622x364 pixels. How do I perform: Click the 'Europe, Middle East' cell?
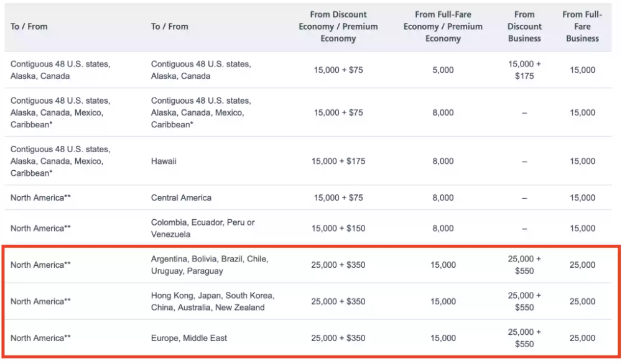click(189, 338)
